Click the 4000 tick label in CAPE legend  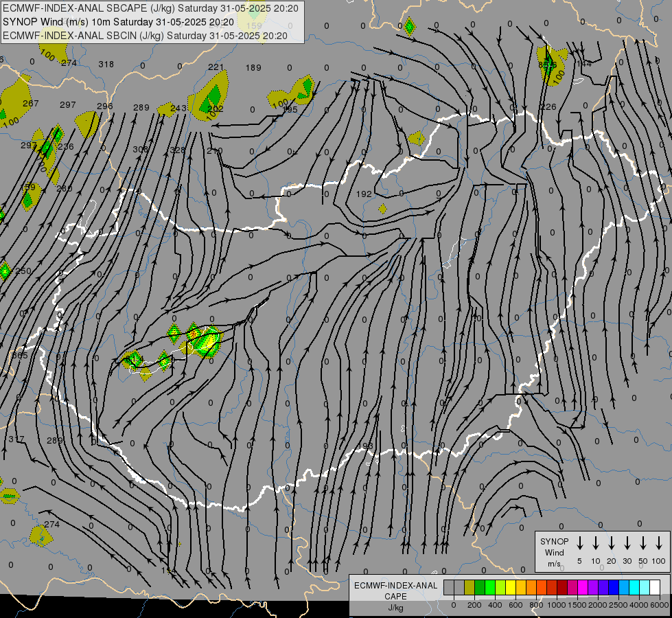(639, 605)
